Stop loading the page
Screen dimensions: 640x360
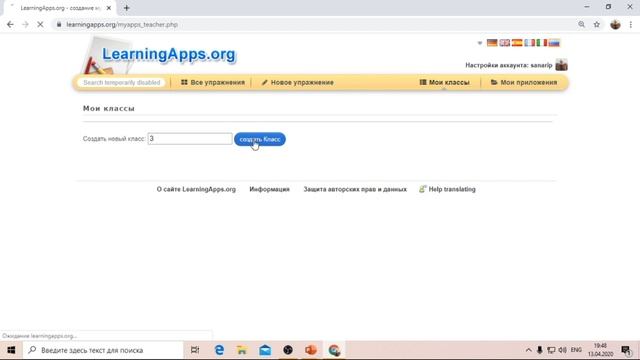tap(40, 24)
